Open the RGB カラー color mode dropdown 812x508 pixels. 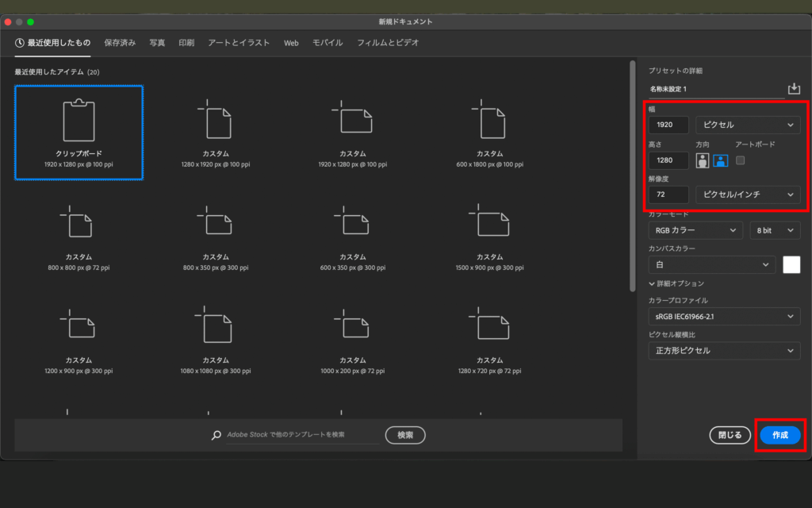(695, 230)
